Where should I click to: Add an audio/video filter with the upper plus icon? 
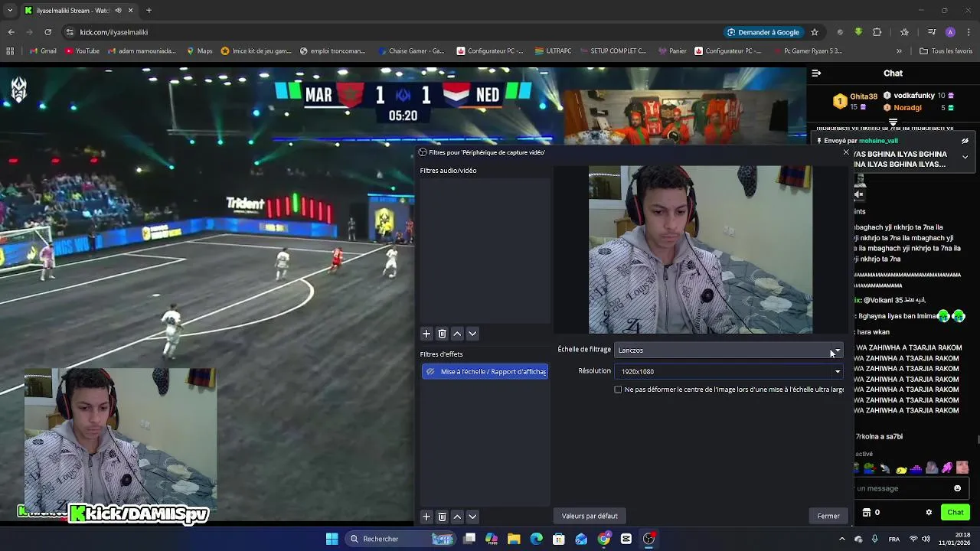click(426, 334)
